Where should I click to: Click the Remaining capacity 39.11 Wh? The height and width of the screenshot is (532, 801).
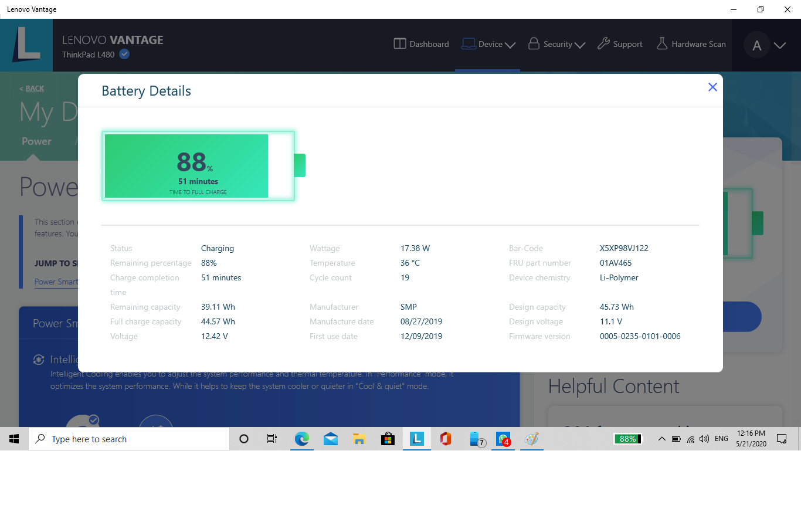click(218, 307)
